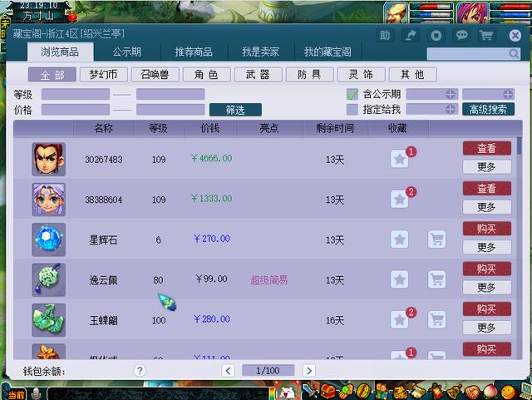Click the wallet balance question mark icon

pos(140,370)
